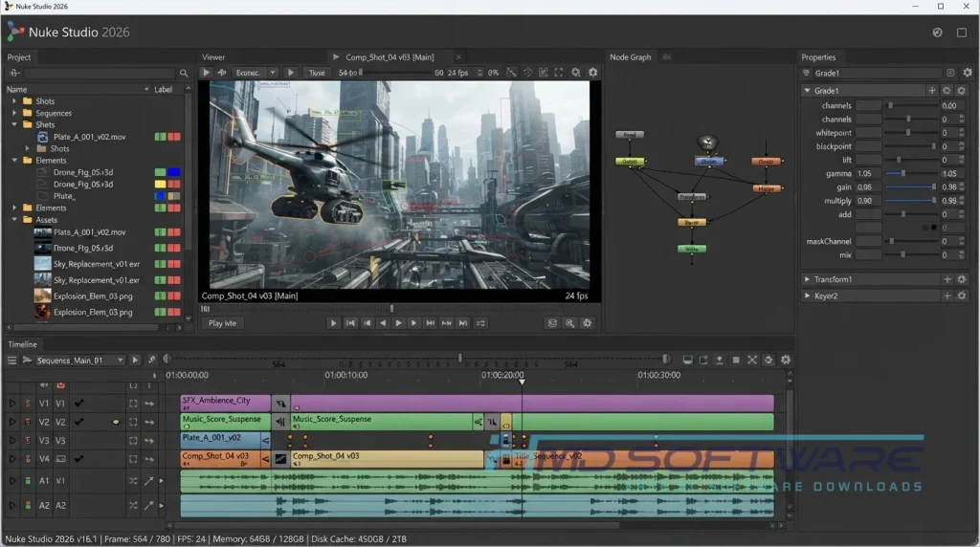
Task: Adjust the gain slider
Action: point(909,186)
